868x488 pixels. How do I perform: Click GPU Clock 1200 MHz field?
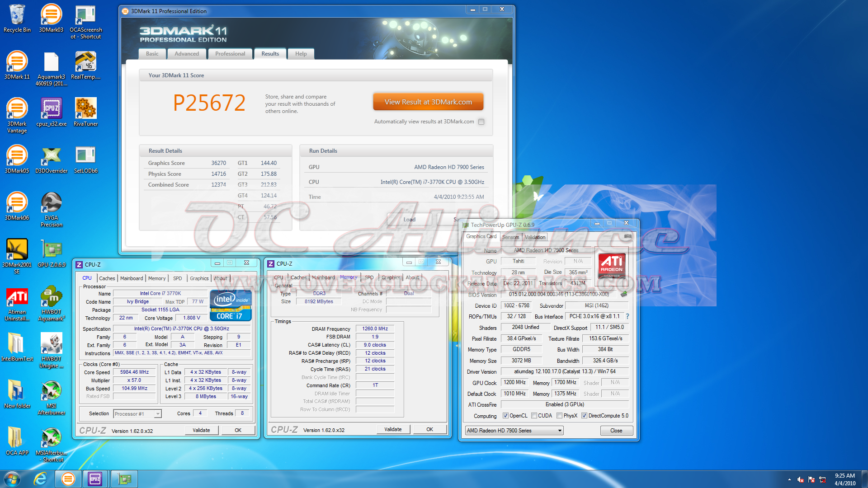coord(514,382)
